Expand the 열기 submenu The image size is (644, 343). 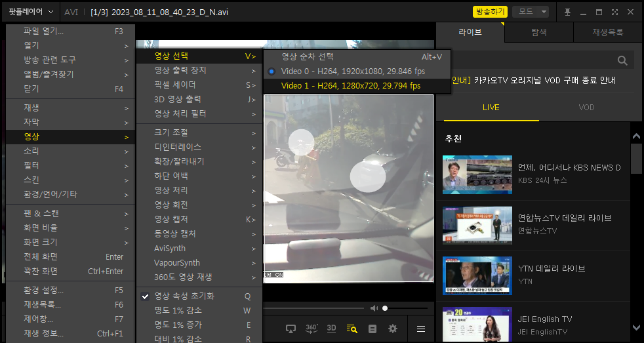click(70, 46)
